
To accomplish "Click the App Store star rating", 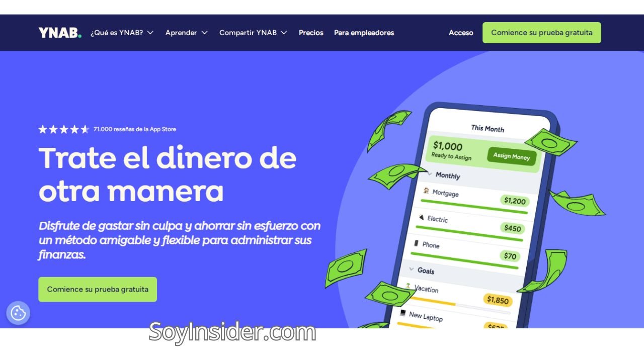I will tap(64, 129).
